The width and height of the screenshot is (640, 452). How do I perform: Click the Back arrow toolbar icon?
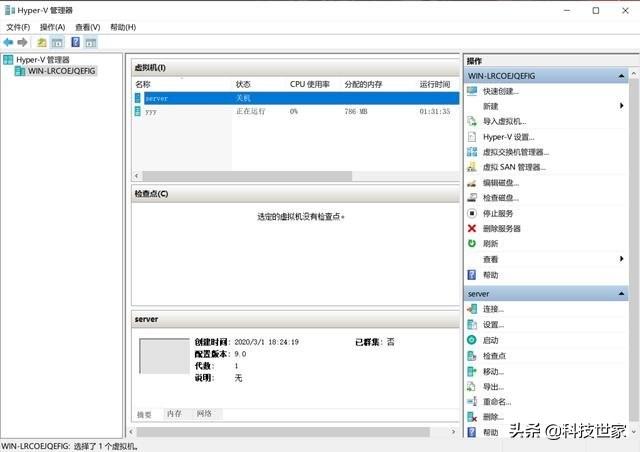click(x=8, y=42)
